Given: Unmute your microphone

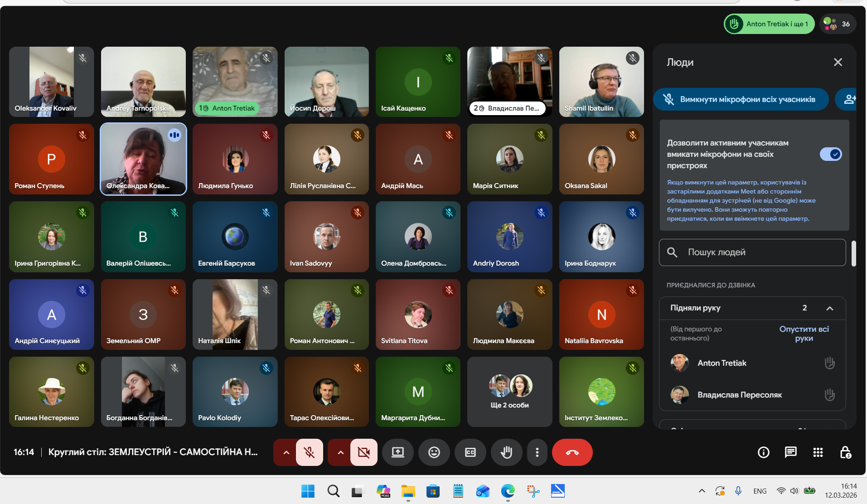Looking at the screenshot, I should click(x=309, y=452).
